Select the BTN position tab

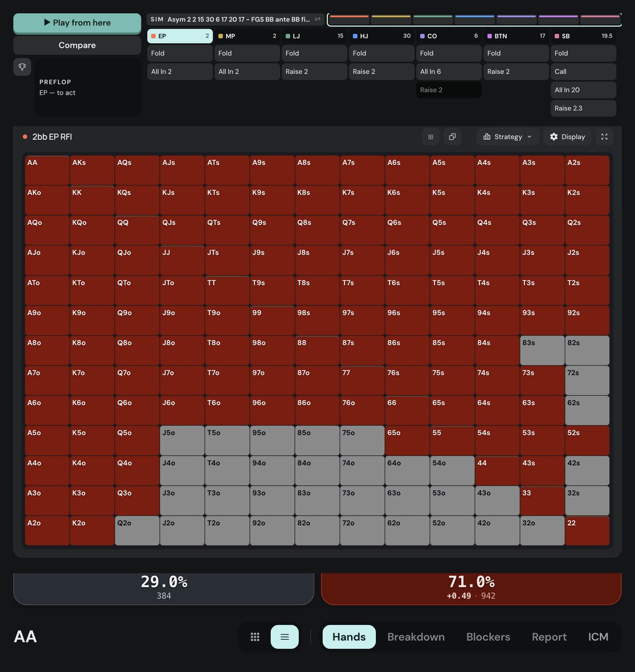coord(516,36)
